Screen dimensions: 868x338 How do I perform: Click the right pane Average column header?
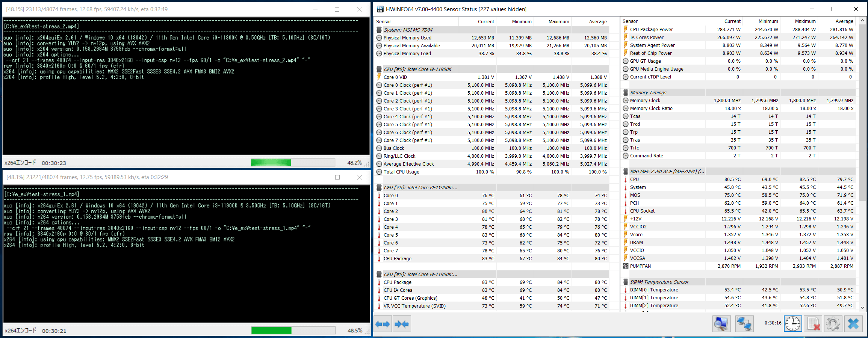point(837,21)
